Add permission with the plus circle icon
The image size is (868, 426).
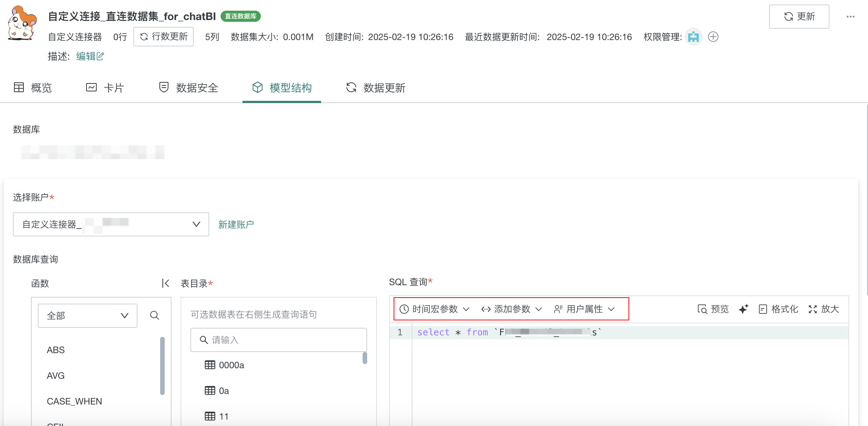click(713, 37)
